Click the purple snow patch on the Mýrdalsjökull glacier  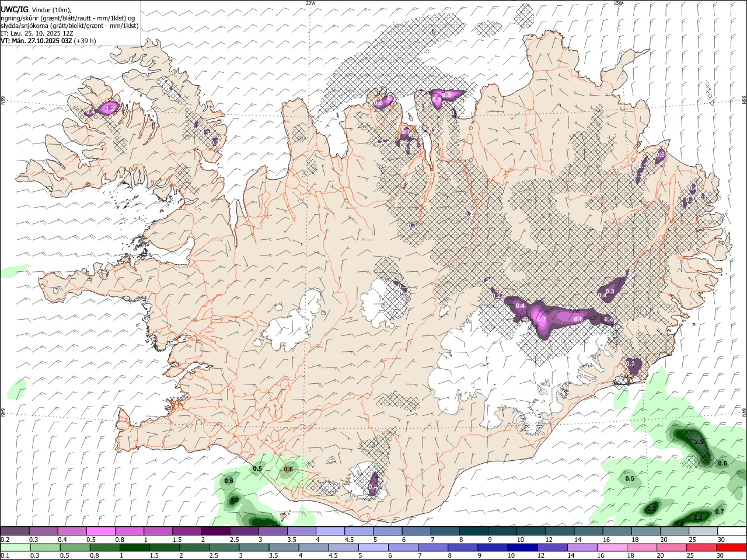coord(374,485)
